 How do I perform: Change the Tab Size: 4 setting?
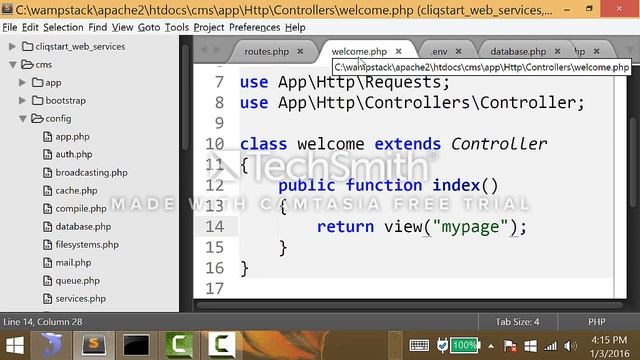pos(517,322)
